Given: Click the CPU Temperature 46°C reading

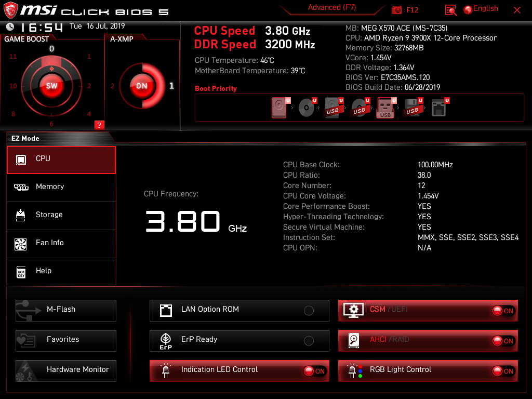Looking at the screenshot, I should pos(234,60).
